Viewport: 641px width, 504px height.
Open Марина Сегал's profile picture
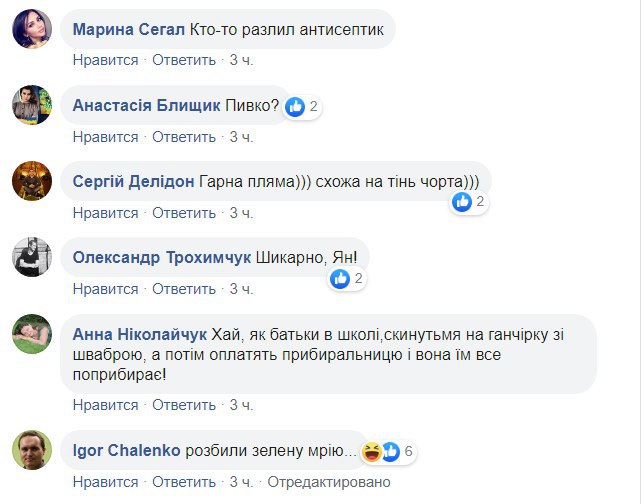[x=32, y=30]
